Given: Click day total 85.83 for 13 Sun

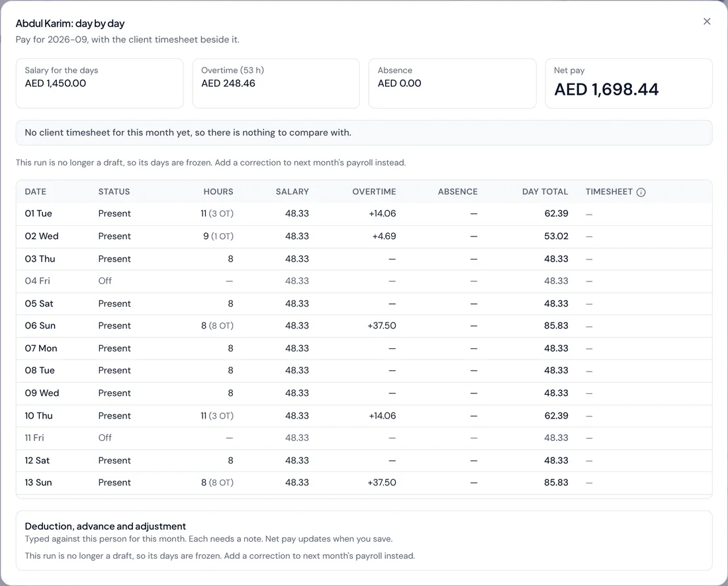Looking at the screenshot, I should pos(556,483).
